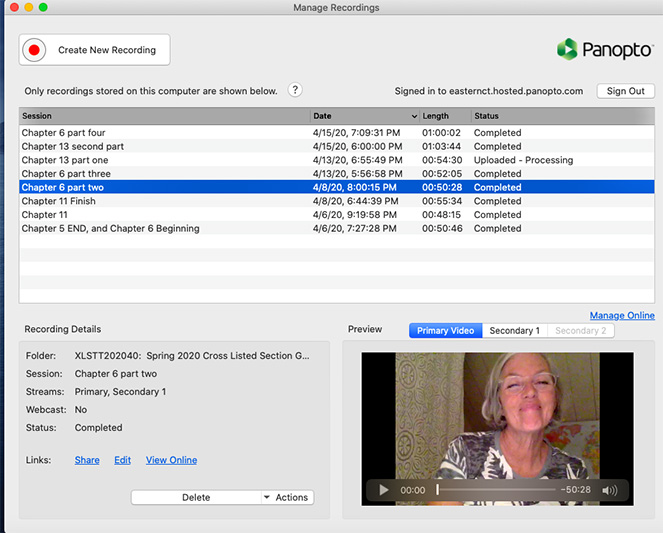This screenshot has height=533, width=663.
Task: Delete the selected recording
Action: pos(195,497)
